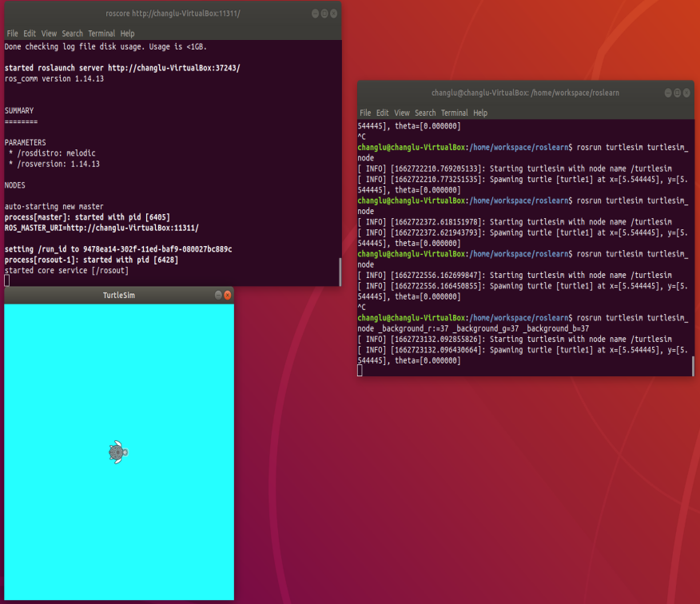
Task: Open File menu in roscore terminal
Action: 13,34
